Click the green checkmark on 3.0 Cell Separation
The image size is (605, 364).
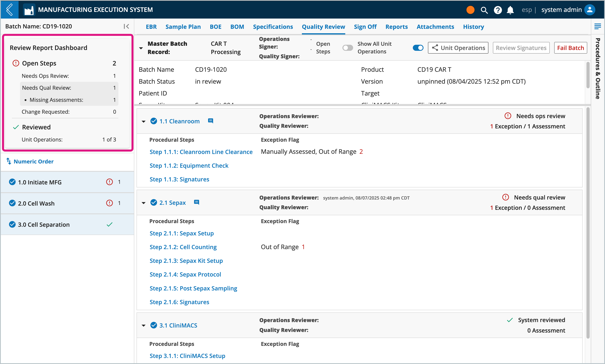pos(110,224)
